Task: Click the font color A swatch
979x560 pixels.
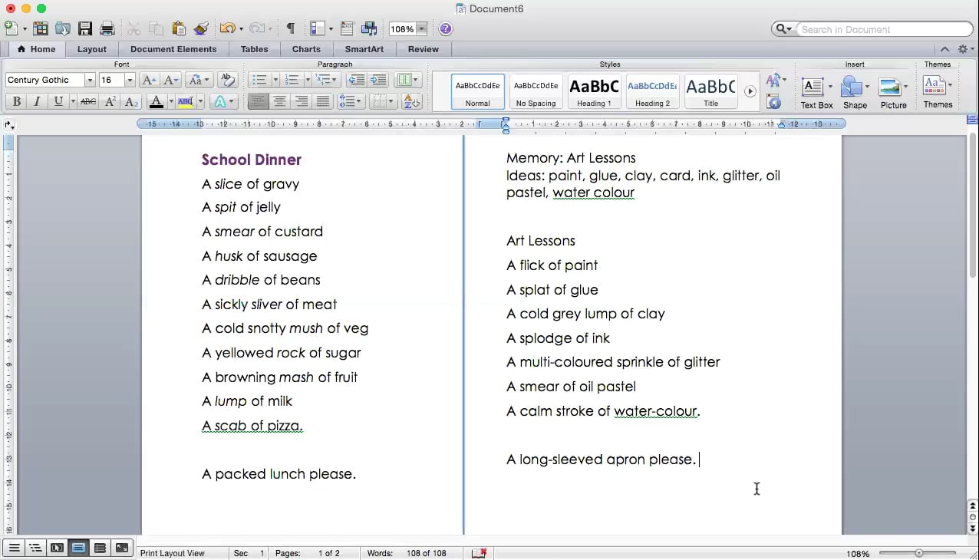Action: tap(156, 101)
